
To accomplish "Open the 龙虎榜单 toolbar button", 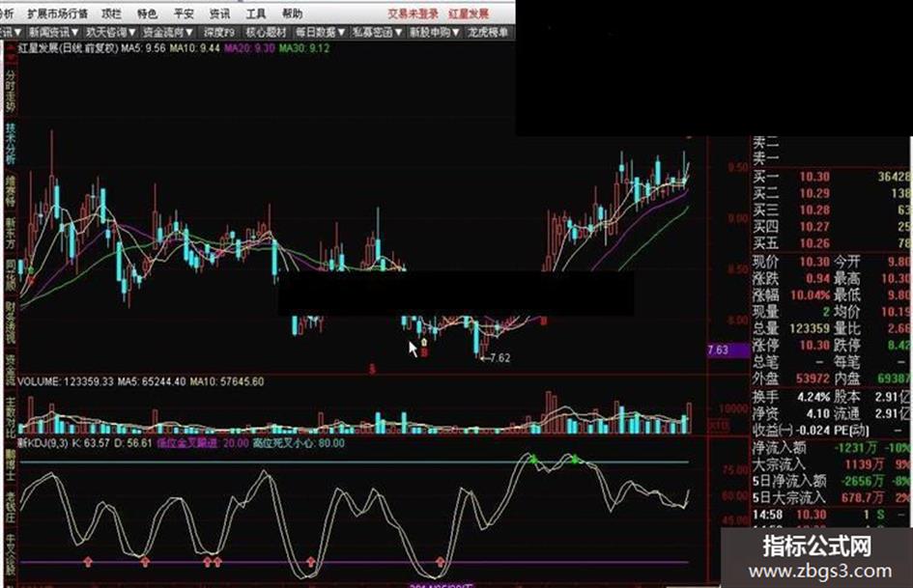I will pyautogui.click(x=488, y=32).
